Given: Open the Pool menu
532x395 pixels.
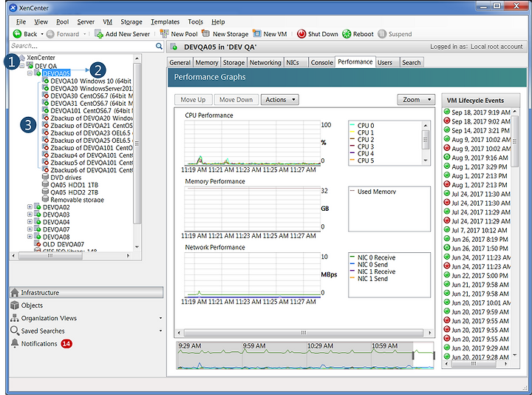Looking at the screenshot, I should tap(62, 21).
